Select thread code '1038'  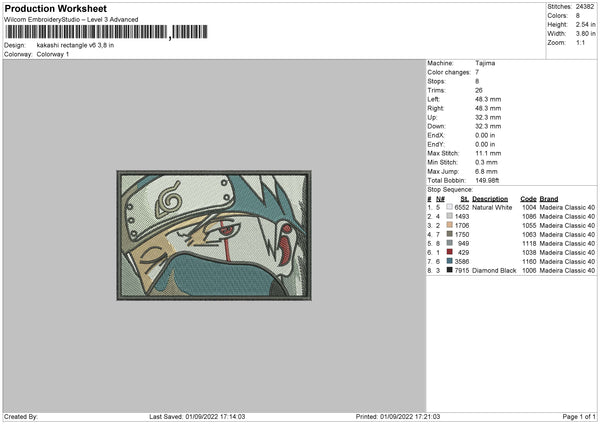tap(529, 253)
